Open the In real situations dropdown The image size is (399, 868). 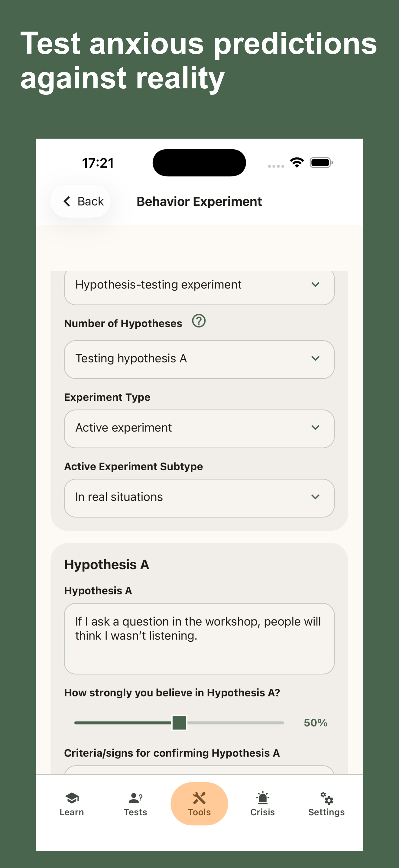tap(199, 498)
